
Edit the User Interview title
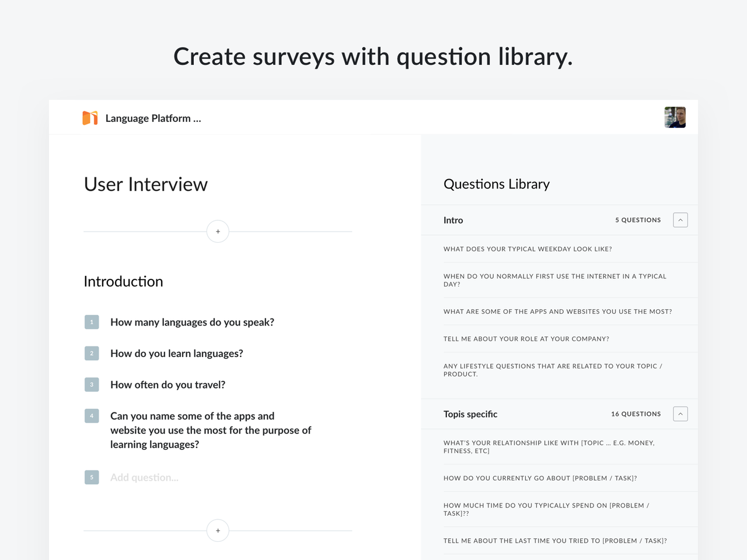[146, 184]
